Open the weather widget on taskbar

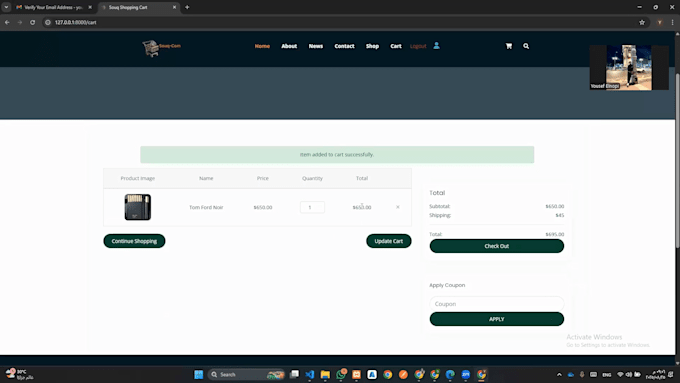[x=20, y=374]
